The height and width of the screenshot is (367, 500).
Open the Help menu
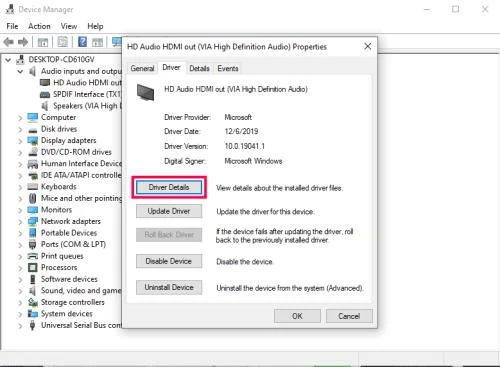[95, 26]
